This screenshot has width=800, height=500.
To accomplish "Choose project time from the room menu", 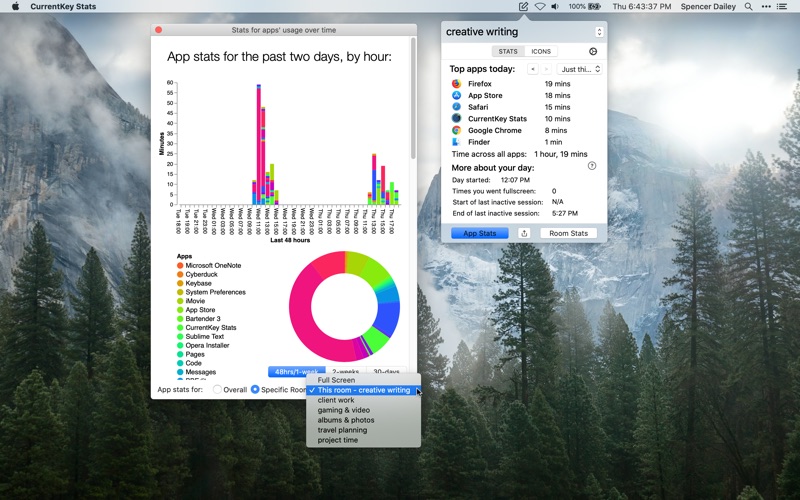I will click(363, 440).
